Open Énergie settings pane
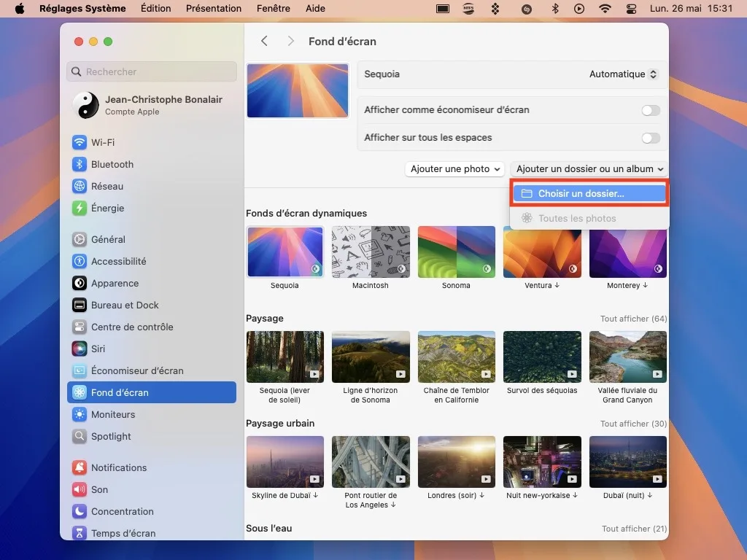The height and width of the screenshot is (560, 747). [x=152, y=208]
